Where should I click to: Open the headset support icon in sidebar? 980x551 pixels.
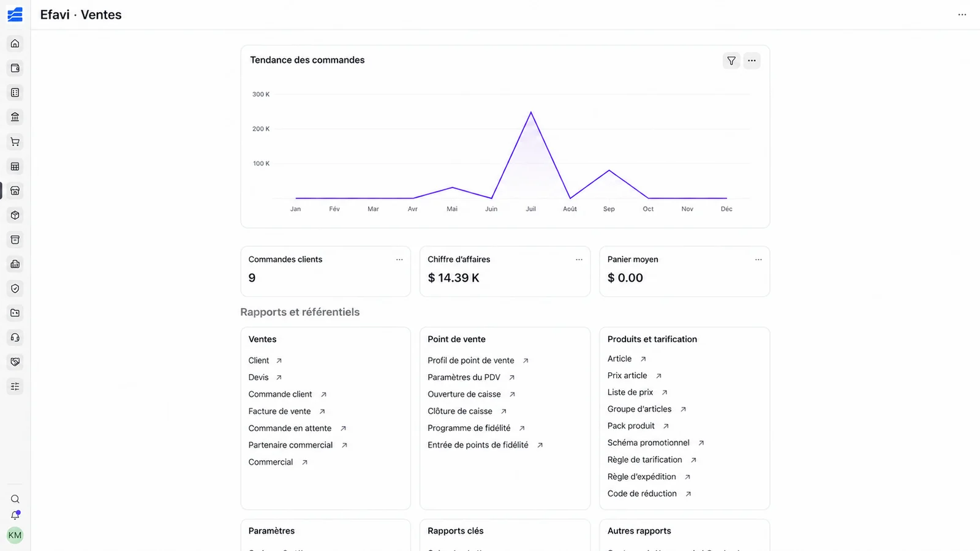point(15,337)
